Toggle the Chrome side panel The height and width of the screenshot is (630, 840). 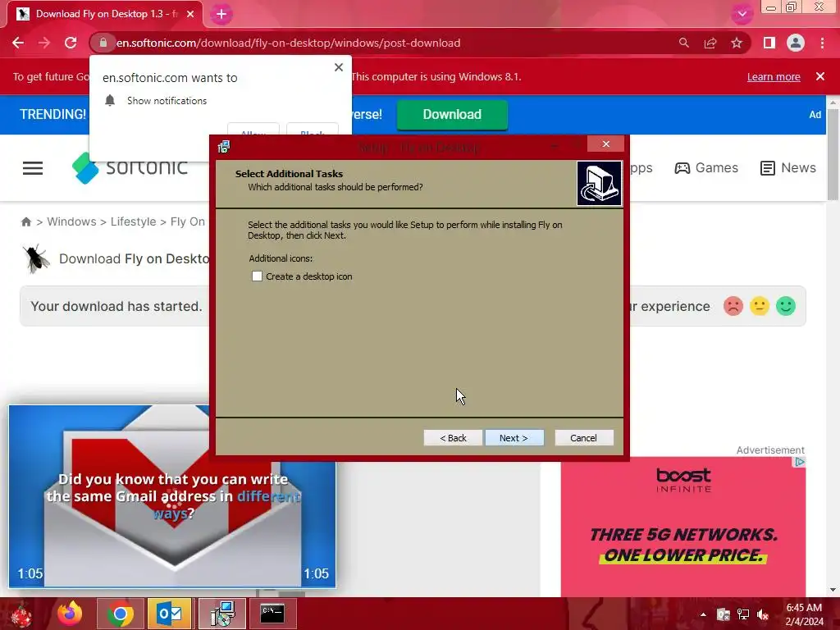pos(769,43)
